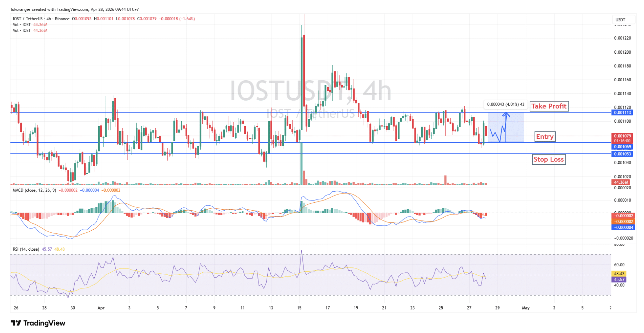
Task: Click the Apr label on the date axis
Action: click(101, 308)
